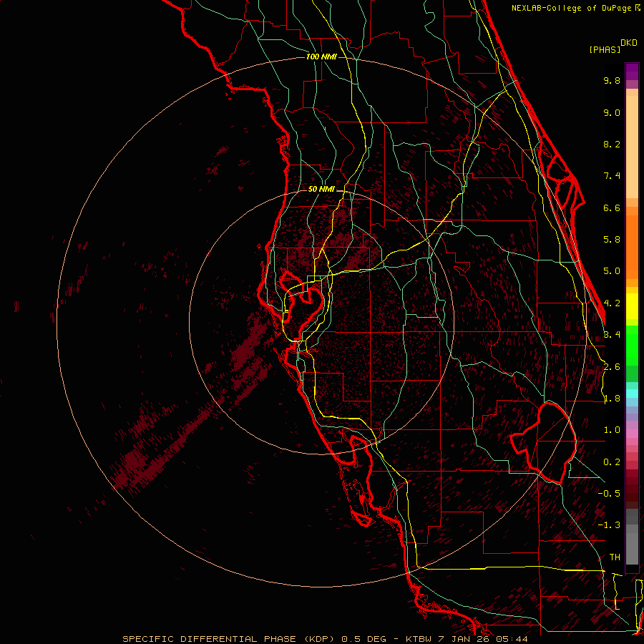Pick the purple top band of the color scale
644x644 pixels.
point(632,72)
